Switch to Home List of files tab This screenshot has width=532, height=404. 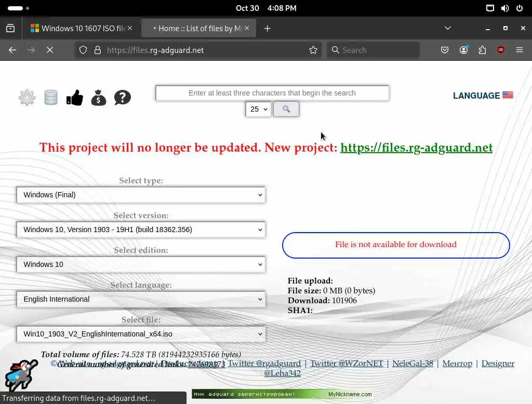click(198, 28)
